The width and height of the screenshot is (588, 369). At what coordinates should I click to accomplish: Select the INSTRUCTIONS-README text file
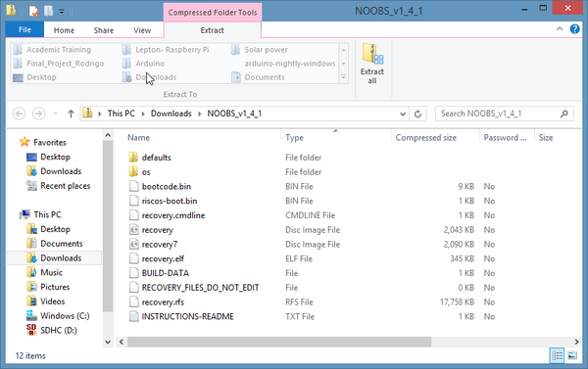pyautogui.click(x=187, y=316)
